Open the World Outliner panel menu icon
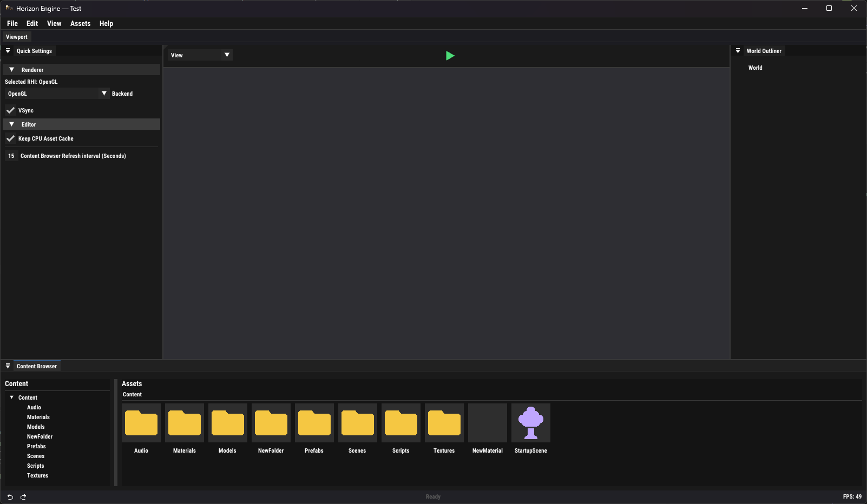 tap(738, 51)
